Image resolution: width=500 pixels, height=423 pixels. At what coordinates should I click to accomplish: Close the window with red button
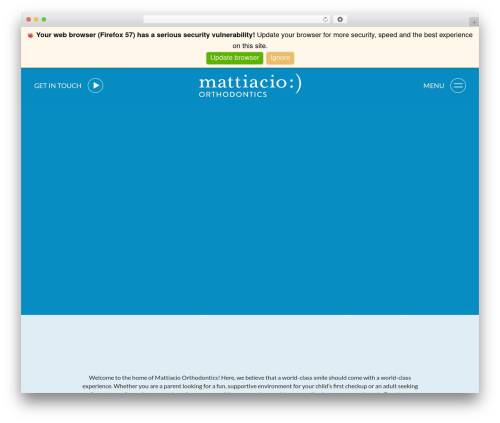[x=29, y=20]
